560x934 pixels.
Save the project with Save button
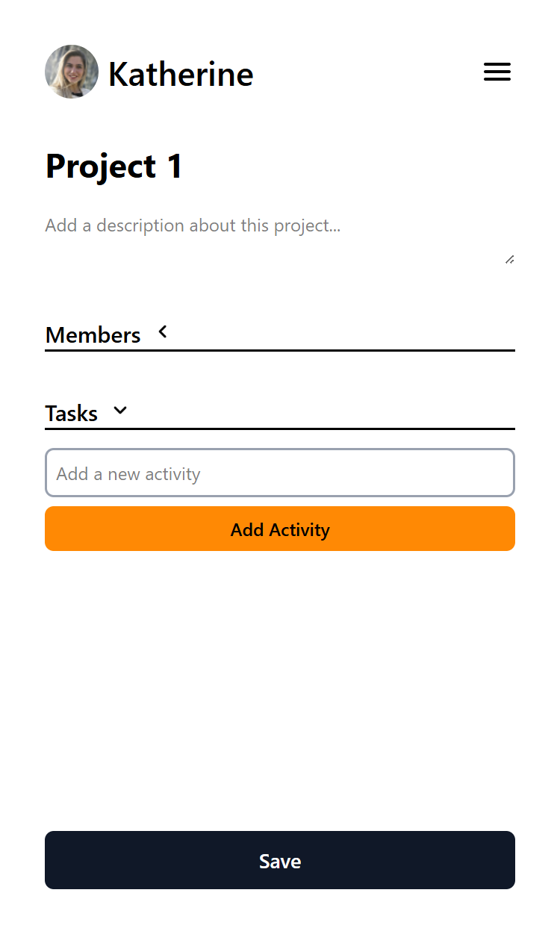[280, 860]
